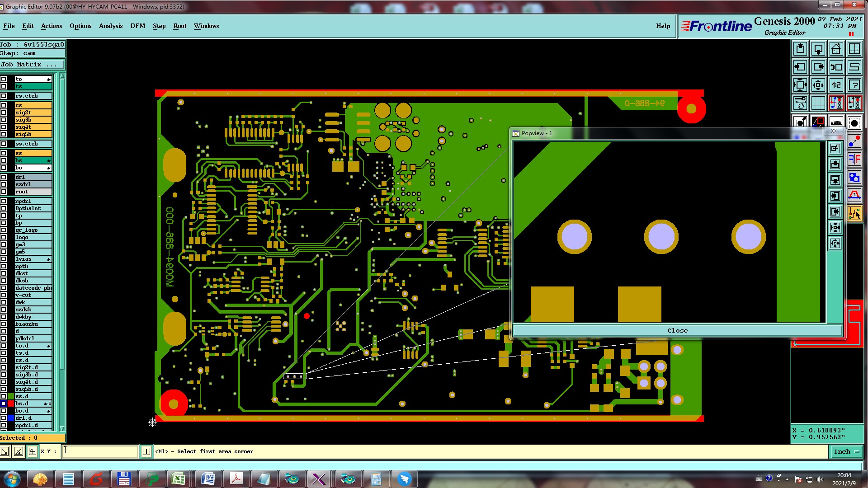Click the X Y coordinate input field
The image size is (868, 488).
(100, 451)
